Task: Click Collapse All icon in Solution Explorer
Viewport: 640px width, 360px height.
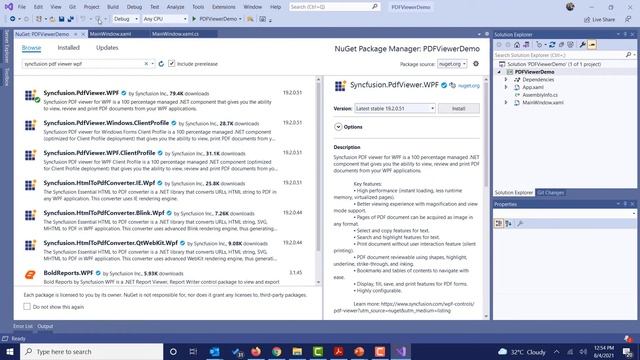Action: click(561, 45)
